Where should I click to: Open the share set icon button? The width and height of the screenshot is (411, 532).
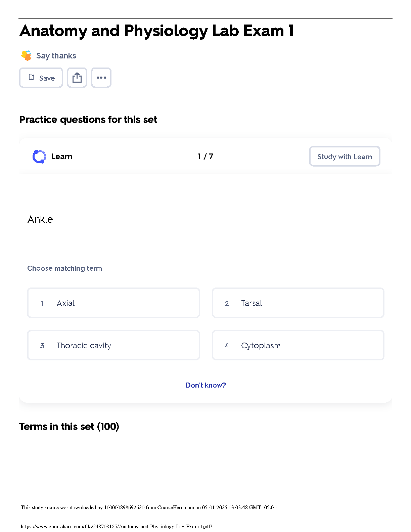click(77, 78)
